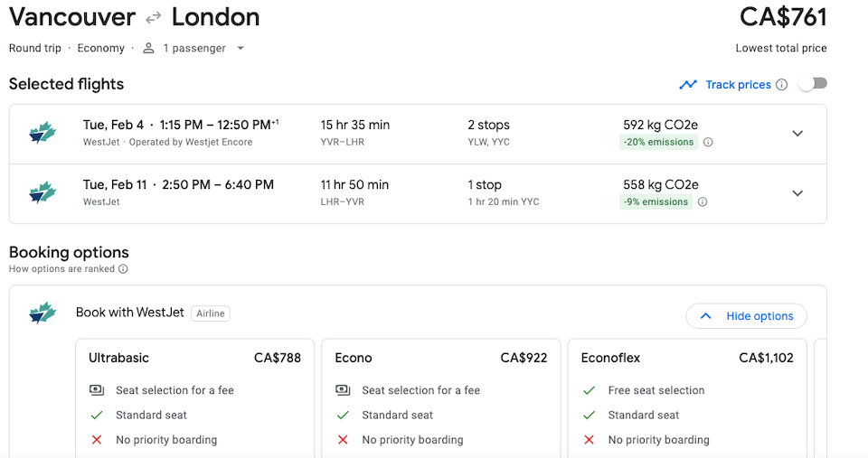
Task: Collapse fares with Hide options button
Action: click(x=746, y=316)
